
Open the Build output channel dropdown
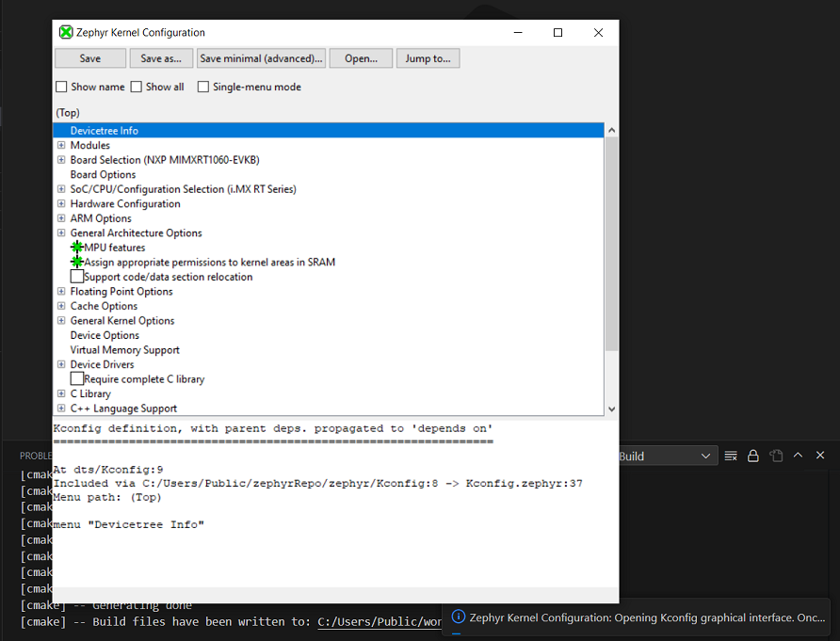click(x=668, y=455)
